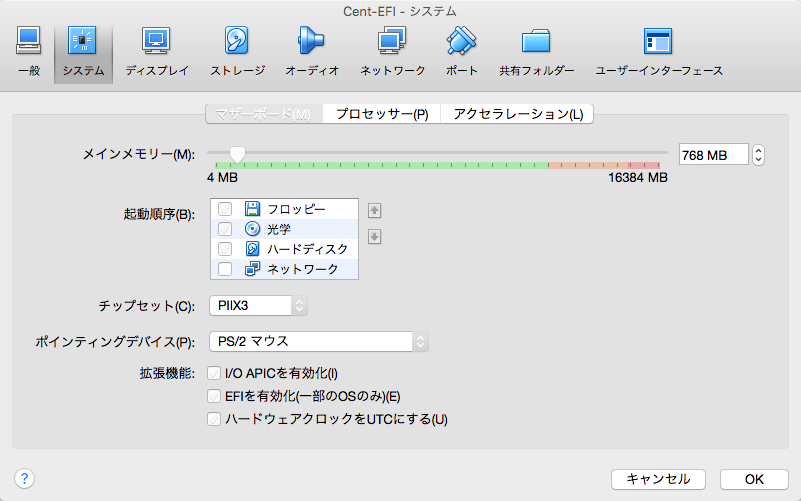The height and width of the screenshot is (501, 801).
Task: Select the 光学 row text
Action: pyautogui.click(x=279, y=229)
